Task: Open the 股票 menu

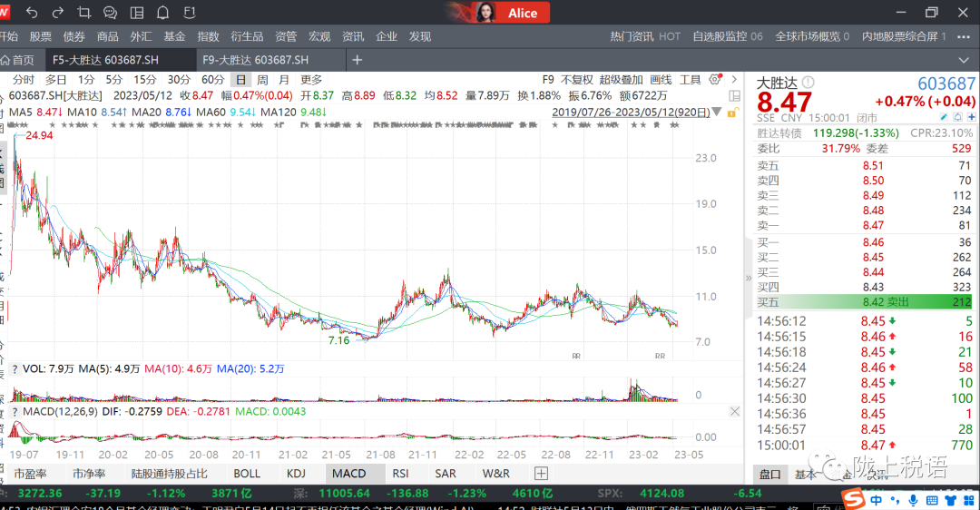Action: tap(41, 36)
